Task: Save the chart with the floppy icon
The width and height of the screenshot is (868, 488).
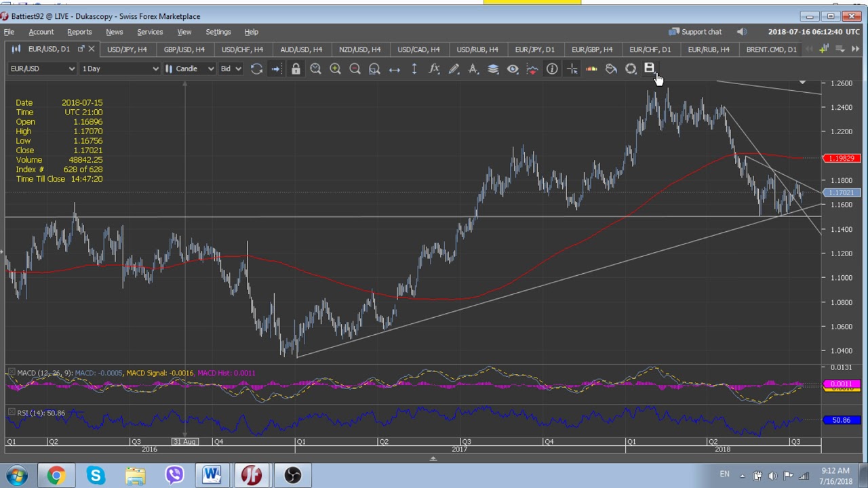Action: coord(649,68)
